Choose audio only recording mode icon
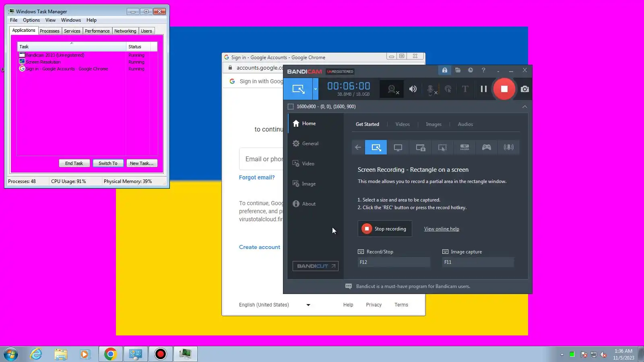Screen dimensions: 644x362 (x=509, y=147)
